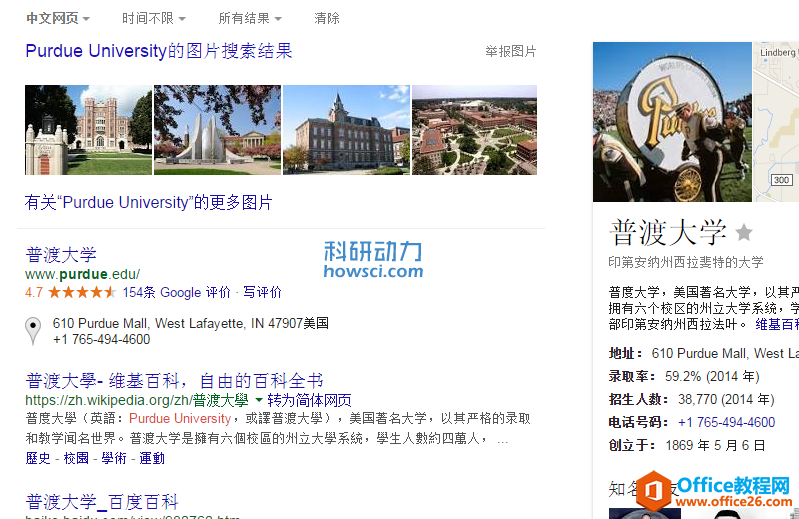Viewport: 799px width, 519px height.
Task: Open the 普渡大学_百度百科 result title
Action: (102, 502)
